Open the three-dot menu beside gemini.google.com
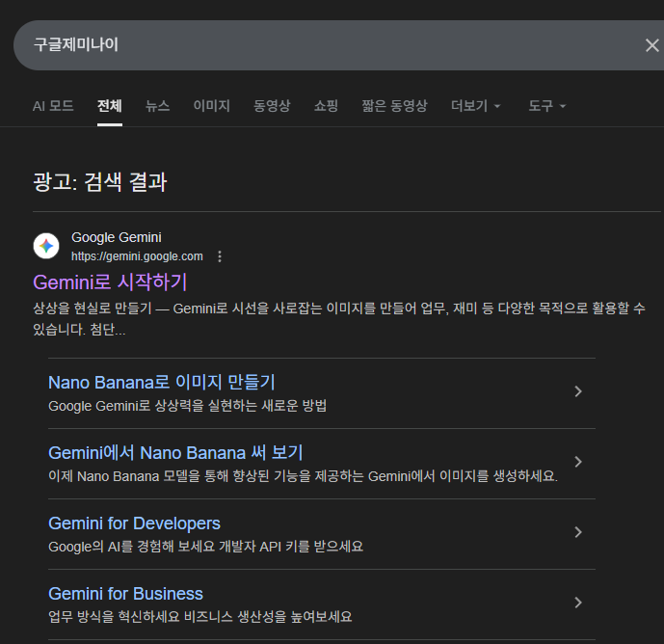The image size is (664, 644). 220,256
